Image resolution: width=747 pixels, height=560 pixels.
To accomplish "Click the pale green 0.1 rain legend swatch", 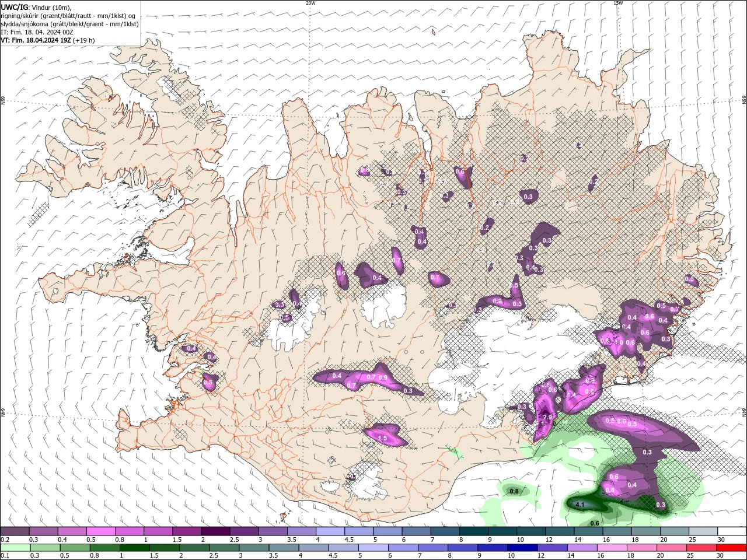I will [15, 548].
